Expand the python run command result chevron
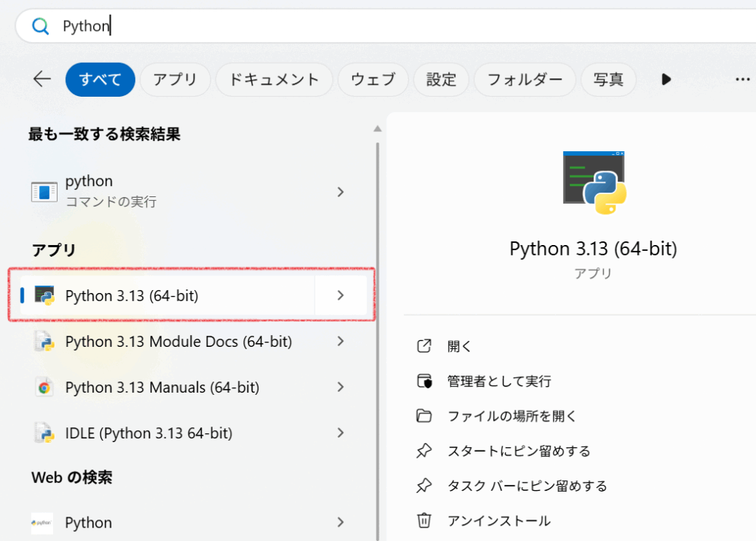The width and height of the screenshot is (756, 541). pos(340,192)
